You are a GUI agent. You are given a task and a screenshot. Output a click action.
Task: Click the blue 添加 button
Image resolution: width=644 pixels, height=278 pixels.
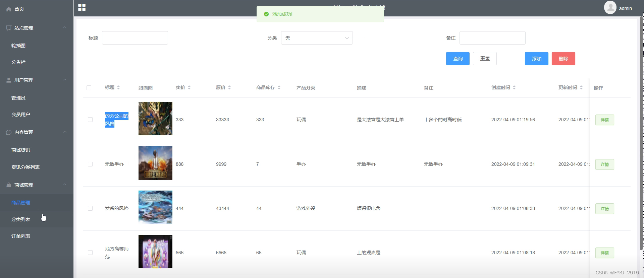point(537,59)
